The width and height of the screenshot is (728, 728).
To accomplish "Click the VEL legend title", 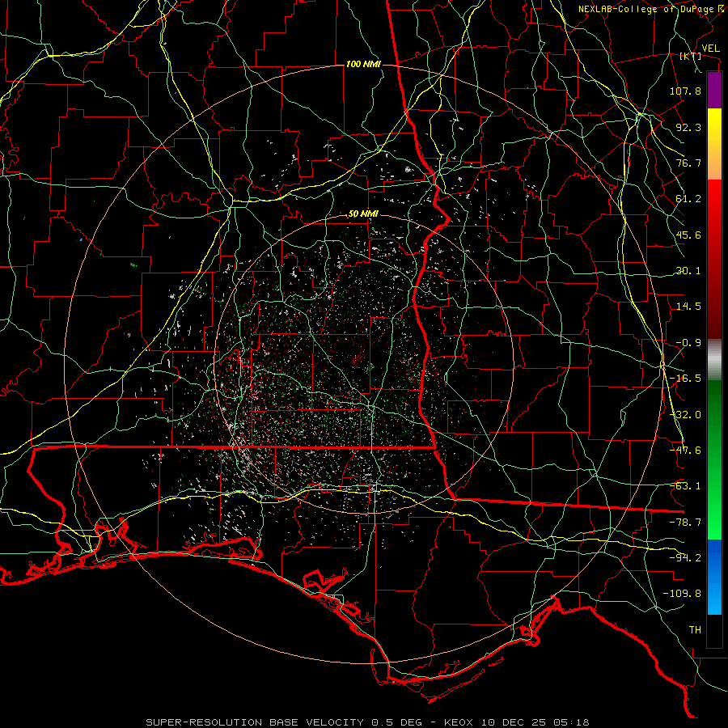I will [710, 49].
